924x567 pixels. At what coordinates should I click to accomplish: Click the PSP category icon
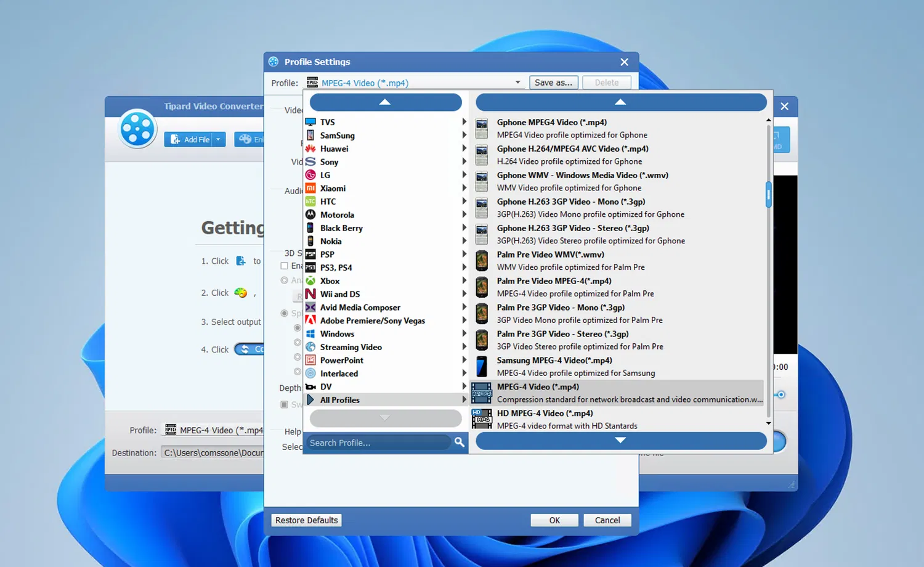[x=310, y=255]
